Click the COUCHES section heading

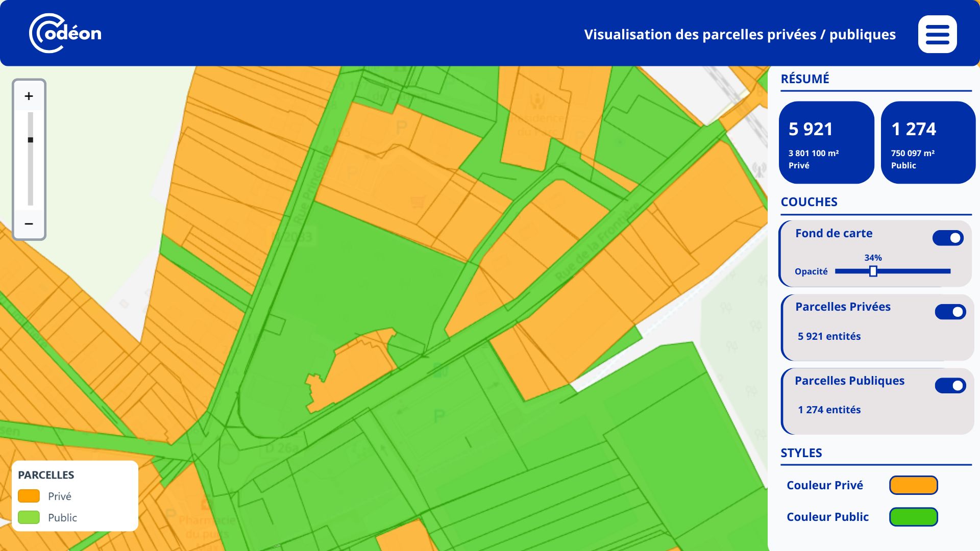[x=809, y=202]
